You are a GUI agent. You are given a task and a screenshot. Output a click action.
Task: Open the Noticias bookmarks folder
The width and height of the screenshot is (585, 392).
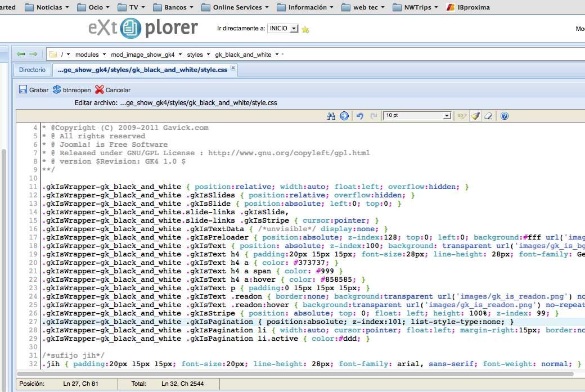point(47,7)
